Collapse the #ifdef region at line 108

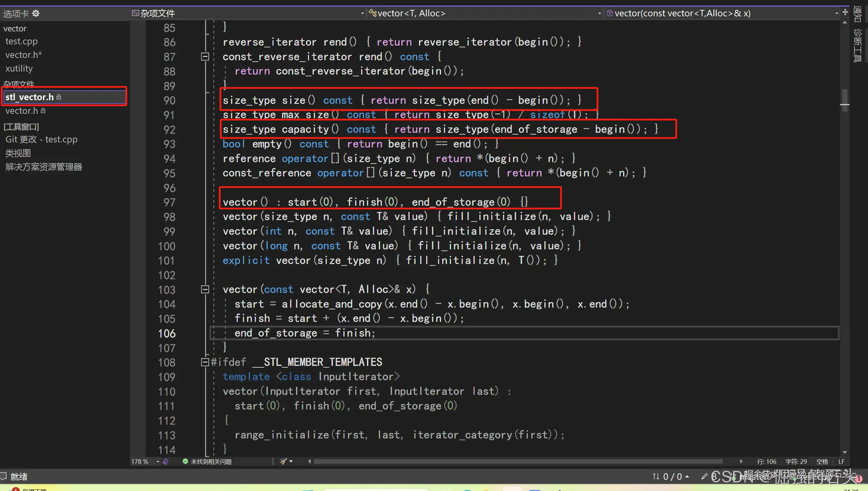[x=205, y=362]
